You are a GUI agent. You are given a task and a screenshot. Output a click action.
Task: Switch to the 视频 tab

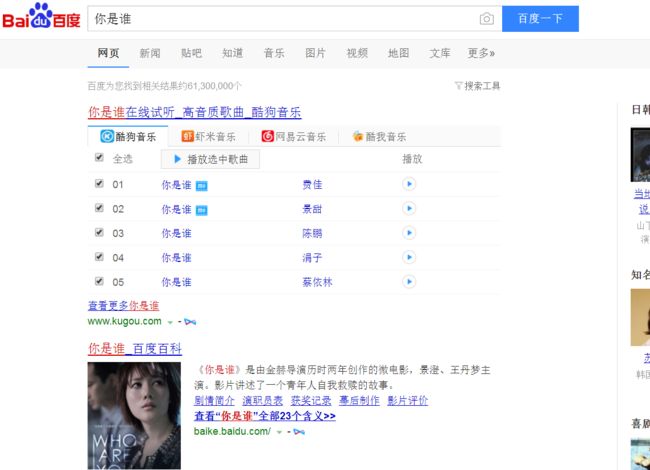(x=357, y=53)
